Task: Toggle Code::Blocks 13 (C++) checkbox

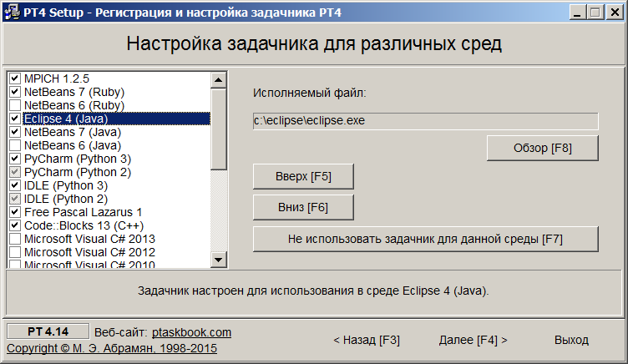Action: (x=15, y=225)
